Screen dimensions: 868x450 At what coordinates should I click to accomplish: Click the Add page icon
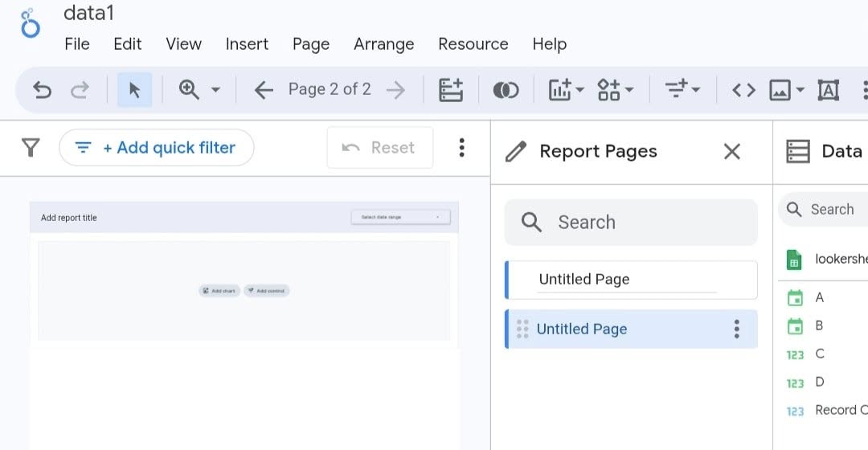click(x=451, y=90)
